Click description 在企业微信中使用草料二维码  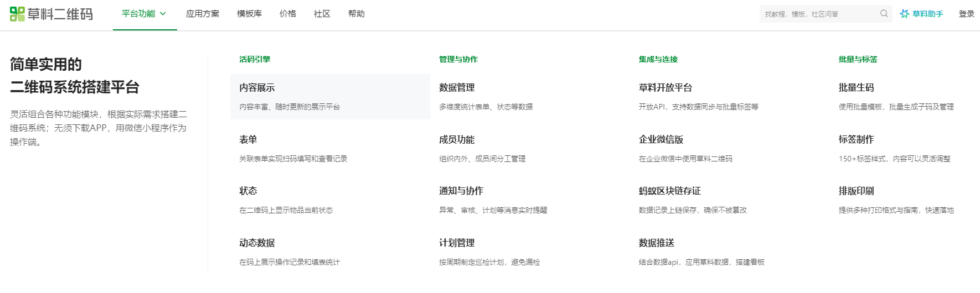click(685, 159)
